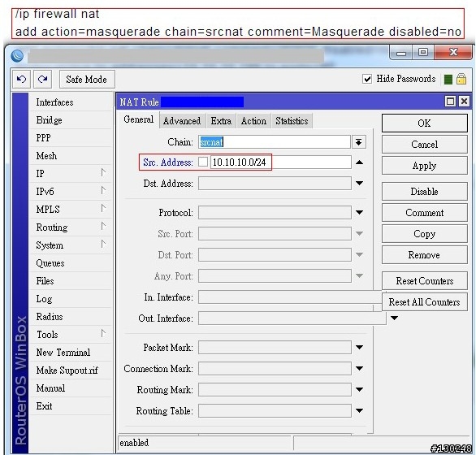Open the Action tab

pos(253,121)
